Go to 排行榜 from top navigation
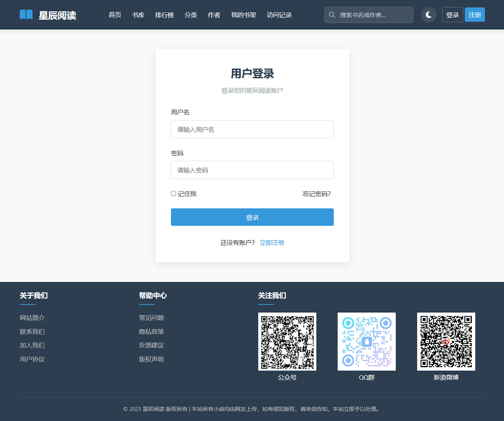504x421 pixels. coord(164,15)
